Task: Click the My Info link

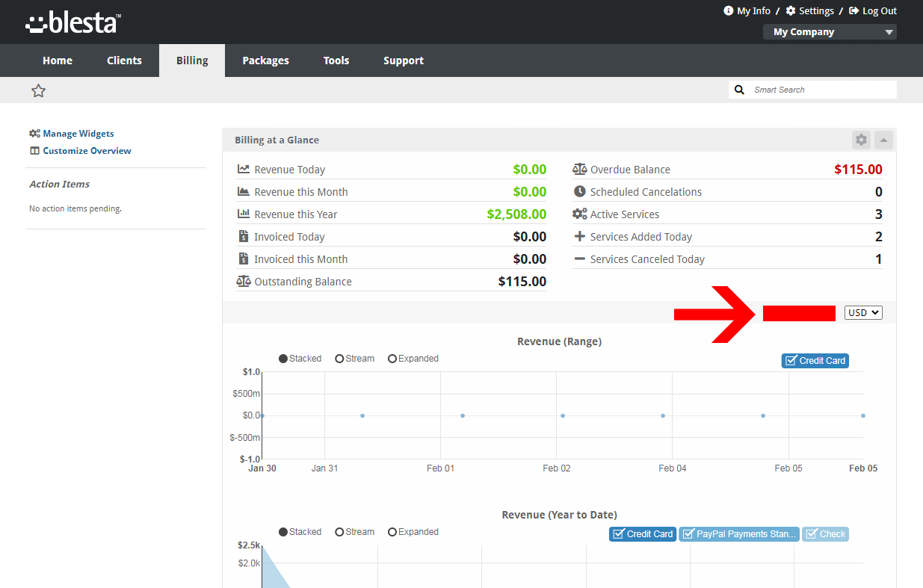Action: (x=753, y=11)
